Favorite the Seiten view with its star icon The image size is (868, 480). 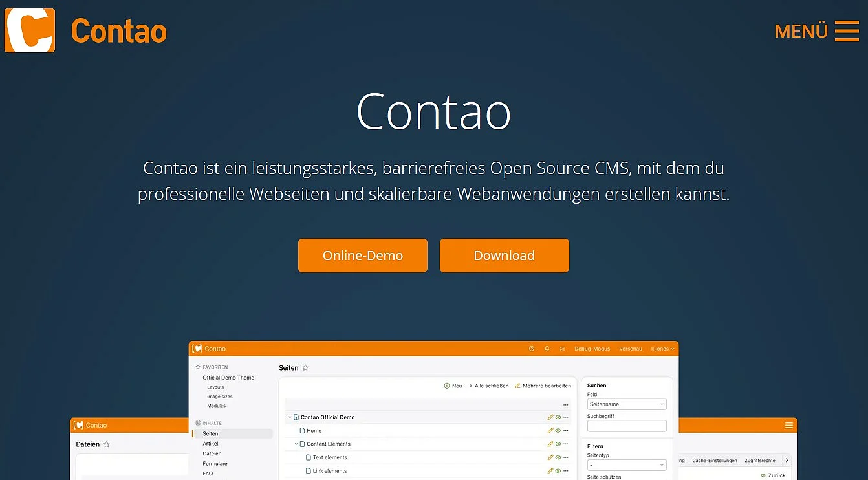305,368
